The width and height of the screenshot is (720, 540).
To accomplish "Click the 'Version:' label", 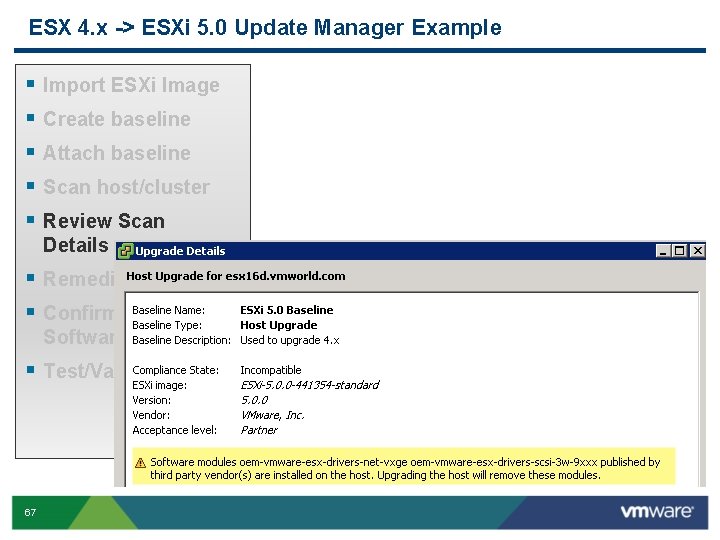I will coord(152,400).
